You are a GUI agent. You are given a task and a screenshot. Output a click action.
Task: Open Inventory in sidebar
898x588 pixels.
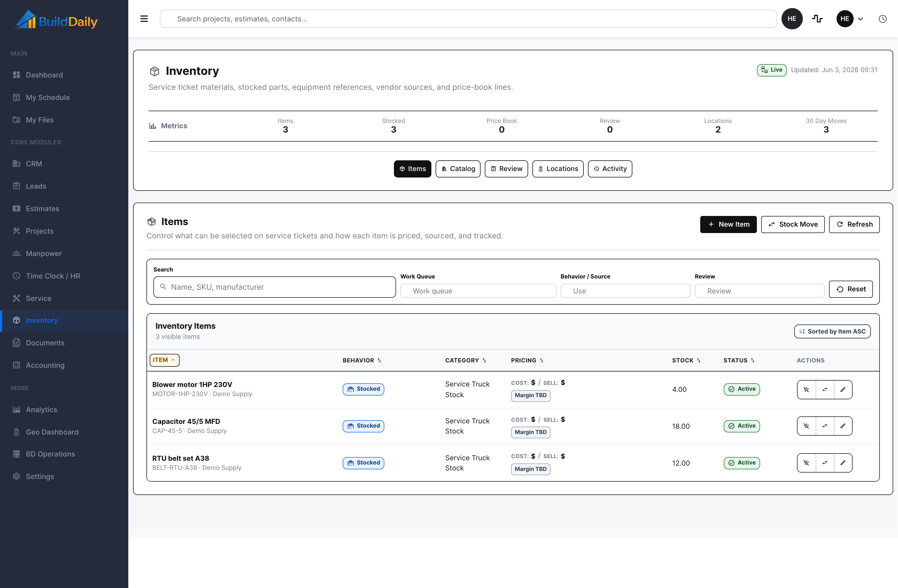[x=64, y=320]
